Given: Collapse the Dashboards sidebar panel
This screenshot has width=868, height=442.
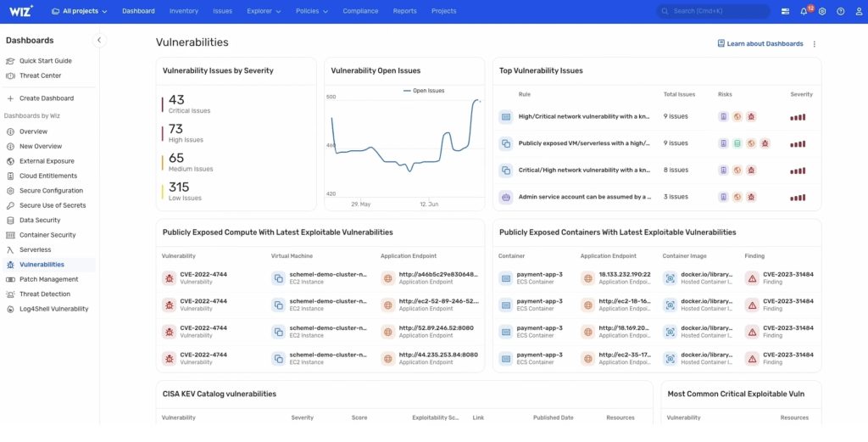Looking at the screenshot, I should pyautogui.click(x=99, y=40).
